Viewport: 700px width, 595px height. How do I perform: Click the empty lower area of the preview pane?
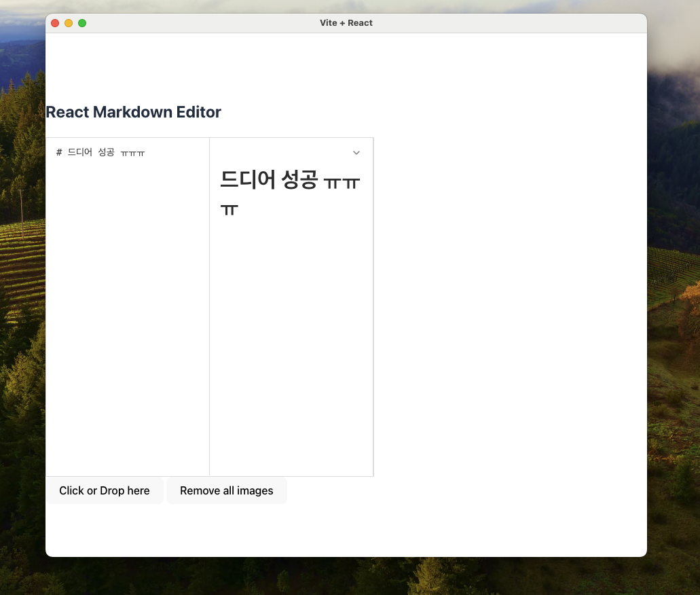point(291,348)
